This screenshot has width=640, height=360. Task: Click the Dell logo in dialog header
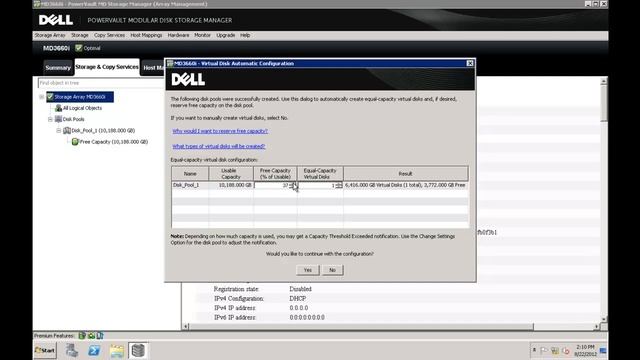pyautogui.click(x=188, y=79)
